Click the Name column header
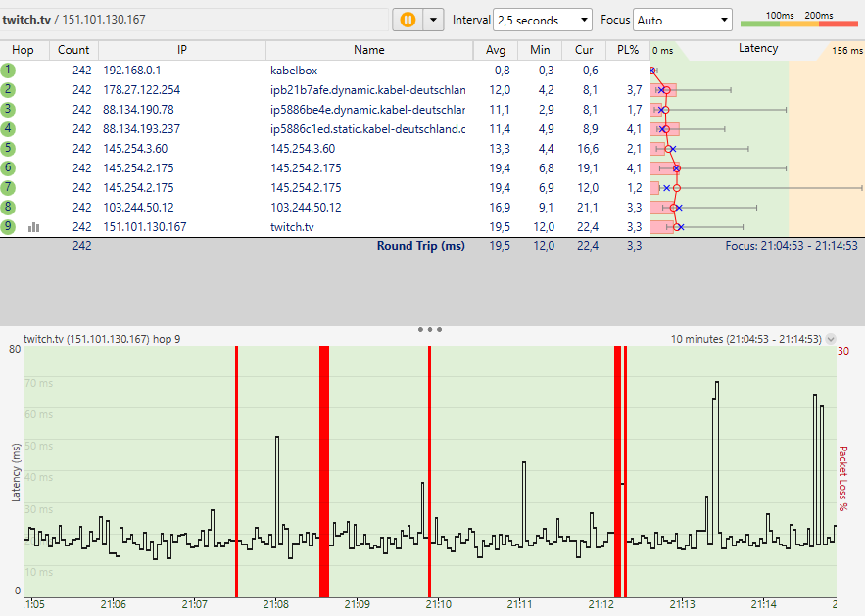The height and width of the screenshot is (616, 865). (368, 50)
